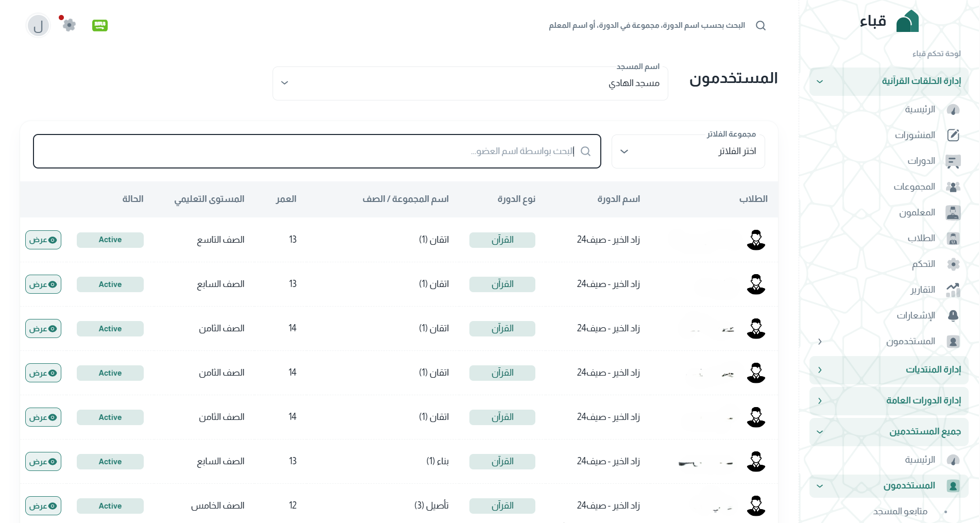
Task: Click the user avatar in header
Action: [x=38, y=26]
